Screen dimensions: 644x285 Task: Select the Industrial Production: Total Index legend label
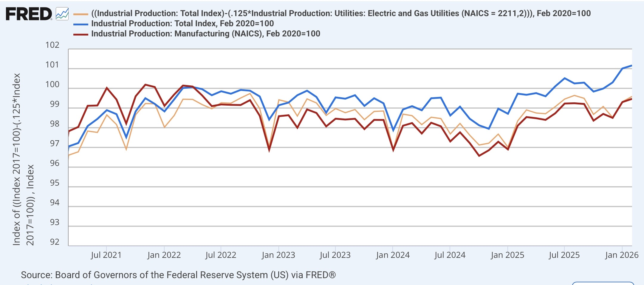(182, 24)
